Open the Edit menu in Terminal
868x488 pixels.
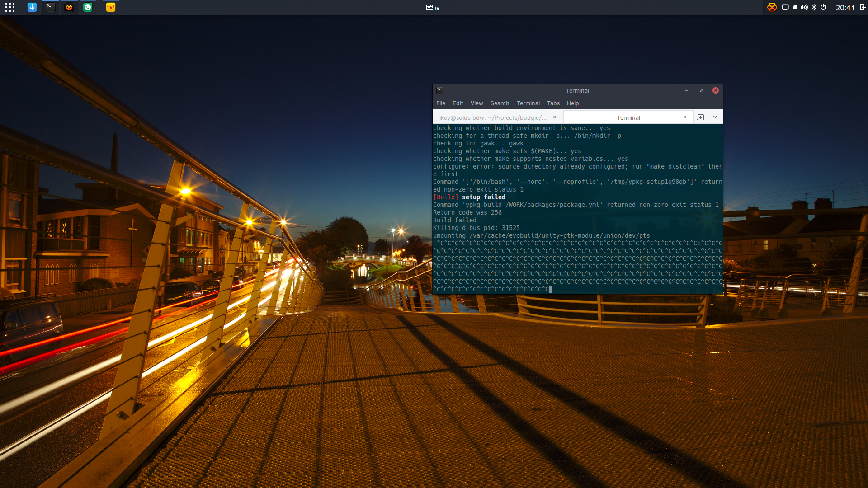(x=458, y=103)
